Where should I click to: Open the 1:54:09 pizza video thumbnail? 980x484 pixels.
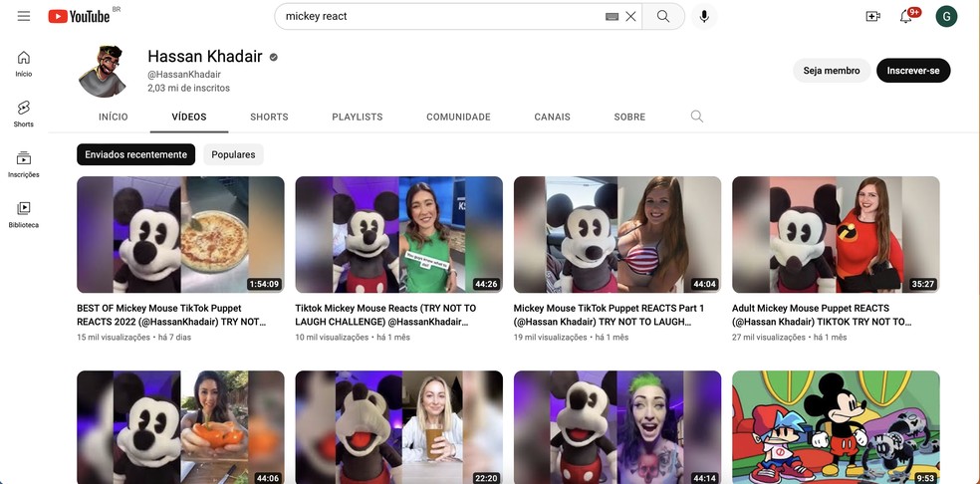coord(180,234)
